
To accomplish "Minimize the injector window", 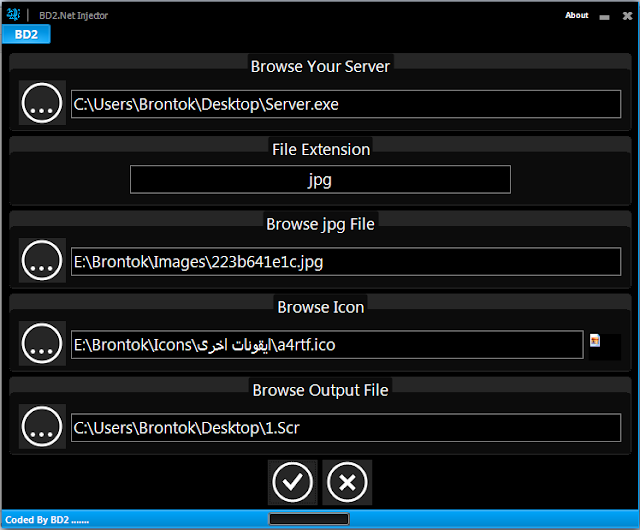I will click(604, 17).
